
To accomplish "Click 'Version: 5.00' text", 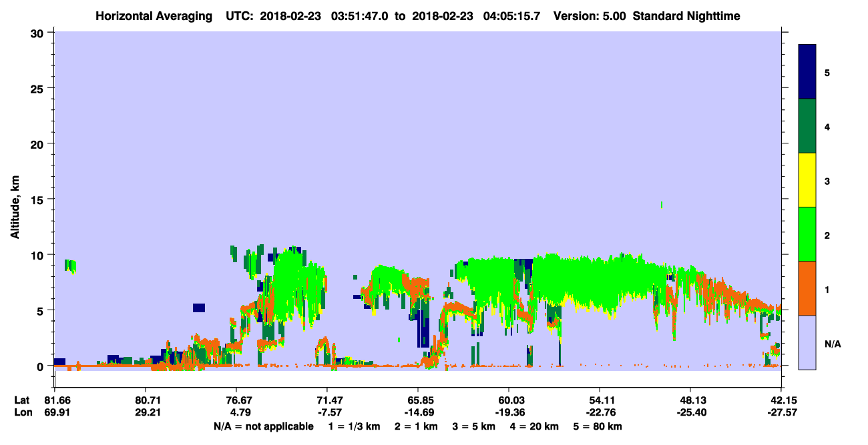I will [590, 15].
